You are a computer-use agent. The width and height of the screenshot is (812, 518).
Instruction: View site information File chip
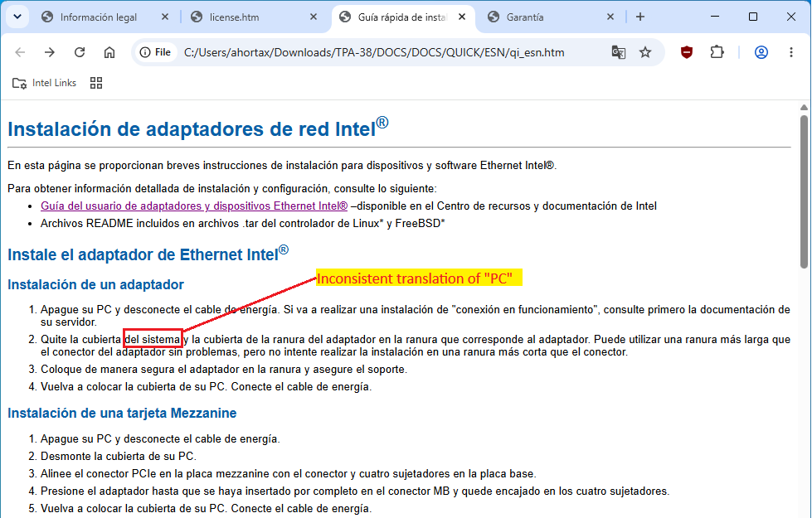155,52
